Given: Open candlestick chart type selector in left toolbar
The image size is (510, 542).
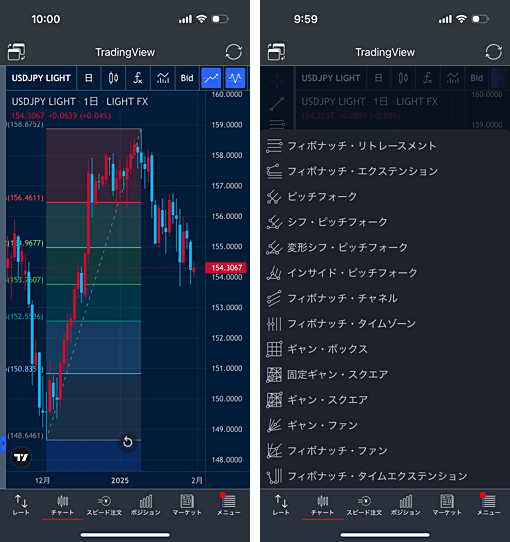Looking at the screenshot, I should 113,78.
